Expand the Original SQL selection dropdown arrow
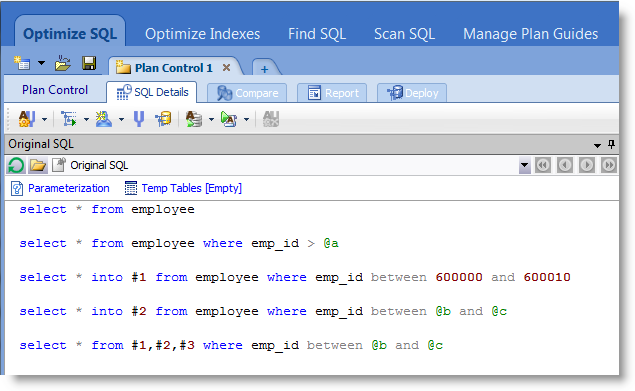The image size is (635, 391). (524, 165)
